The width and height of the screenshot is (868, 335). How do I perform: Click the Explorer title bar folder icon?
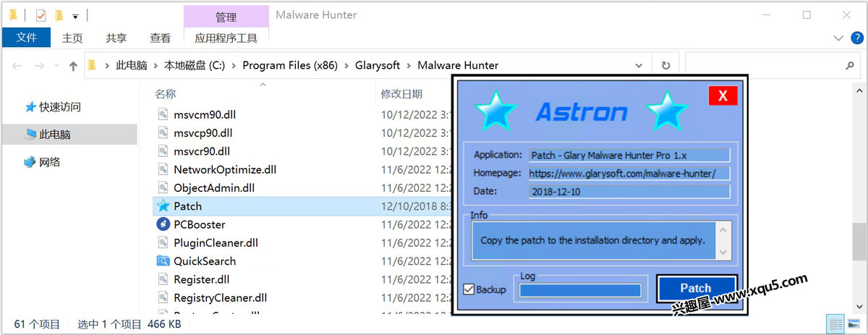click(x=13, y=14)
